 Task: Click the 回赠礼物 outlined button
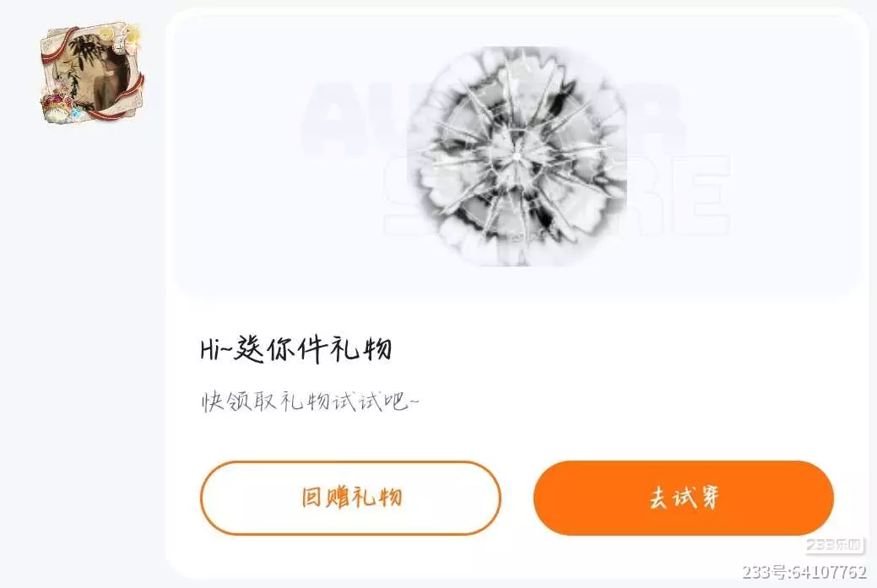tap(350, 498)
